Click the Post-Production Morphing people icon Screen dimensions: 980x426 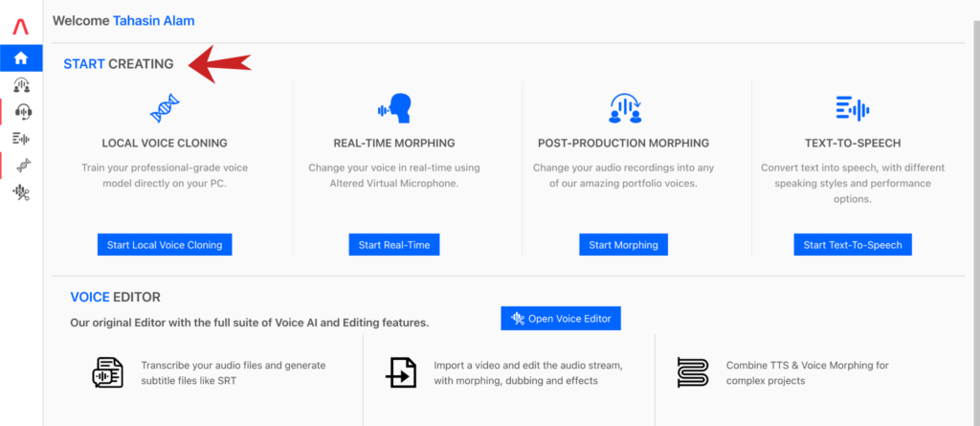[x=625, y=108]
